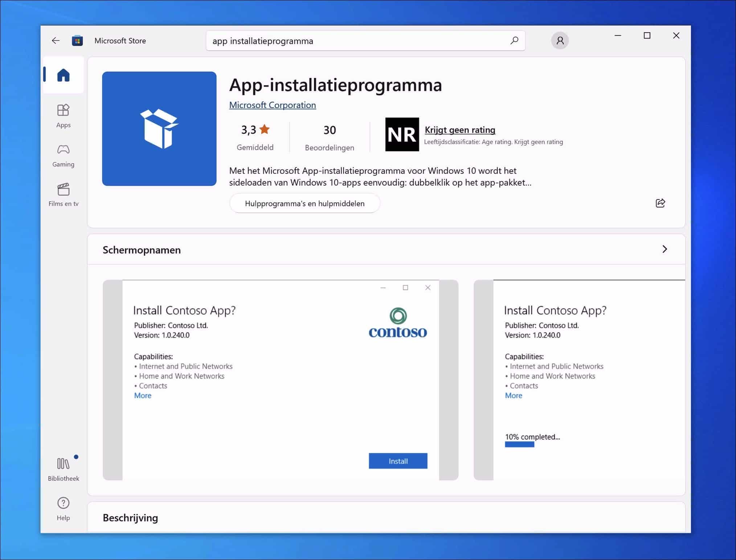This screenshot has width=736, height=560.
Task: Select the Home icon in the sidebar
Action: (x=64, y=75)
